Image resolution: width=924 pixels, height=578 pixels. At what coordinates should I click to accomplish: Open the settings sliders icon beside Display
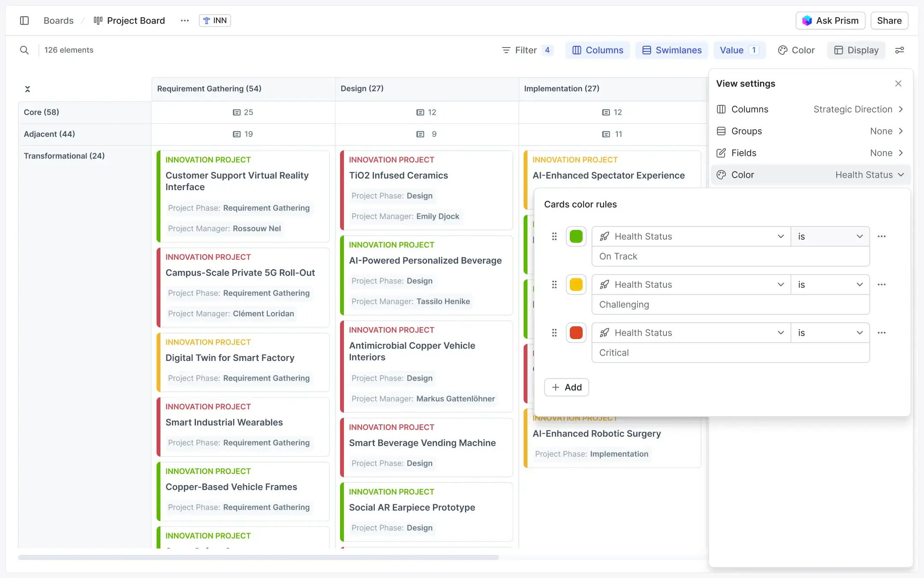coord(899,50)
